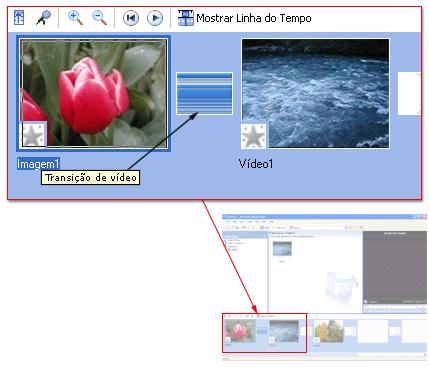The image size is (429, 367).
Task: Zoom in on the storyboard
Action: coord(75,18)
